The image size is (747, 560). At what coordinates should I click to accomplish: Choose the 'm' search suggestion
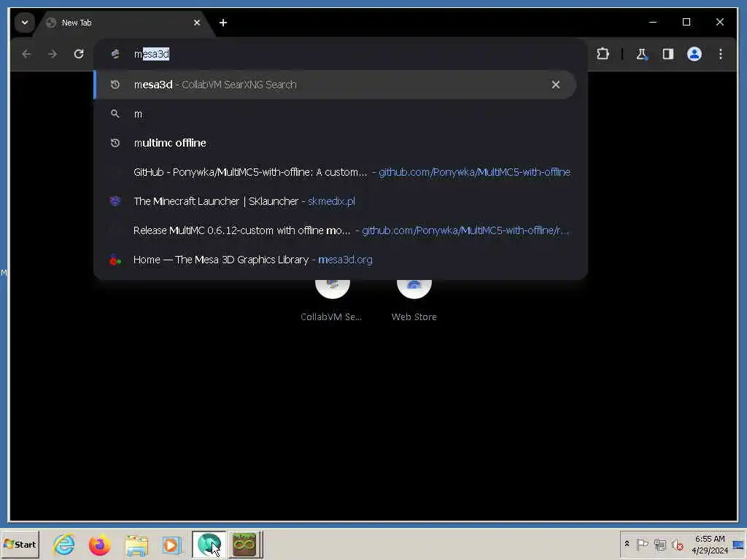click(335, 114)
